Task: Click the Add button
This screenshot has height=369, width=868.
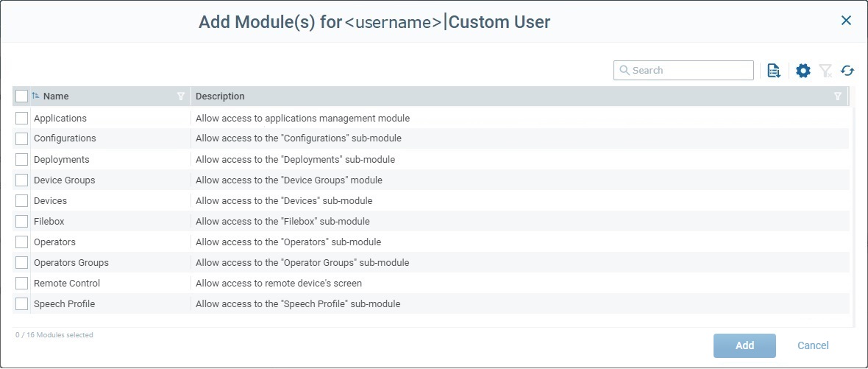Action: pyautogui.click(x=744, y=345)
